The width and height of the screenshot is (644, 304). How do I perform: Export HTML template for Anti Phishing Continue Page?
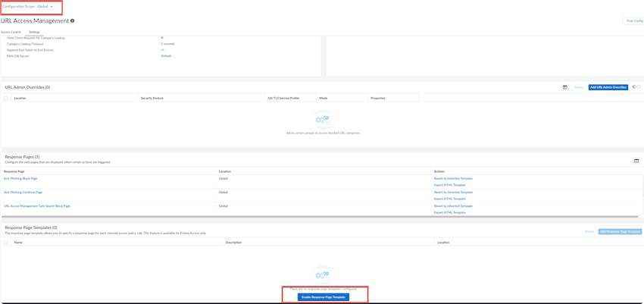(450, 199)
